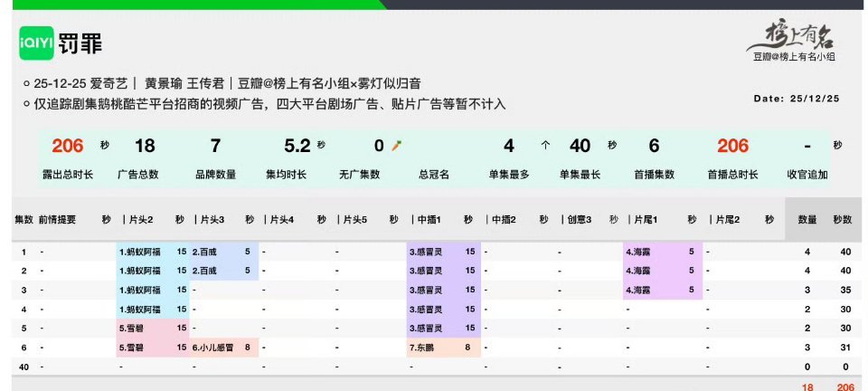Image resolution: width=868 pixels, height=391 pixels.
Task: Click the 豆瓣@榜上有名小组 caption under the brand logo
Action: point(794,56)
